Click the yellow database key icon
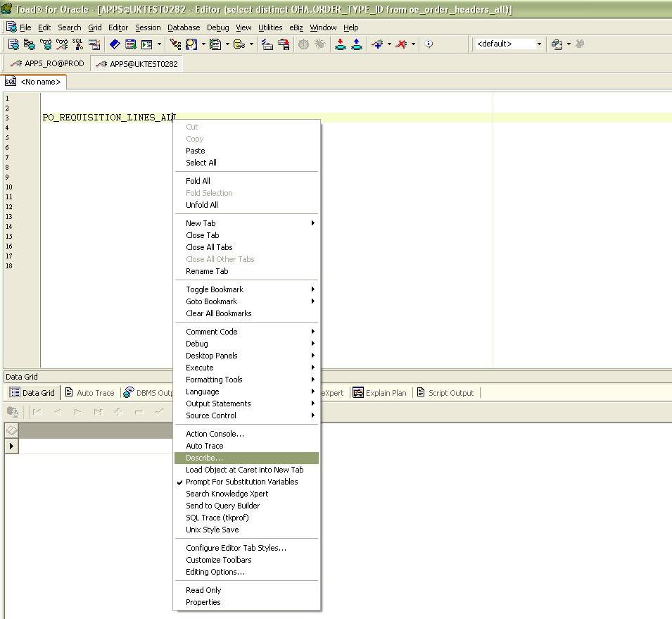 [239, 44]
